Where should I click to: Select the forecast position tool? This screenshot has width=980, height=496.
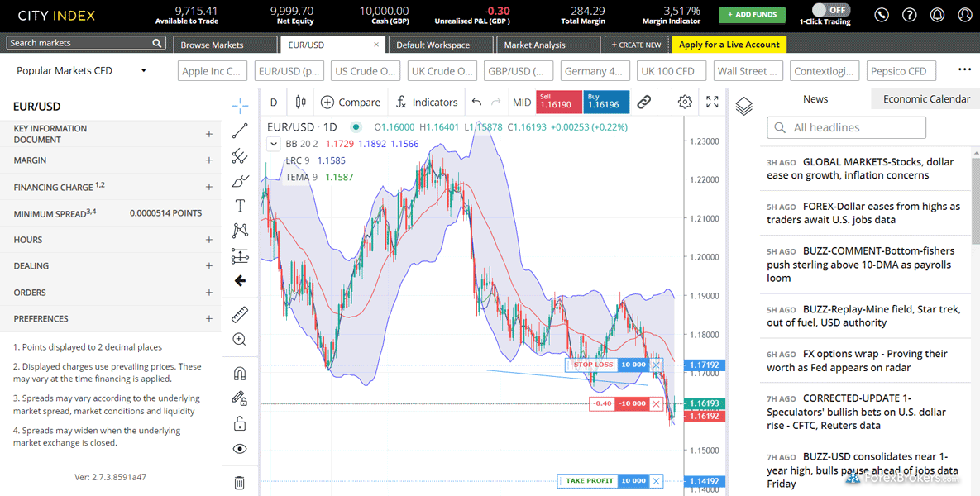240,255
